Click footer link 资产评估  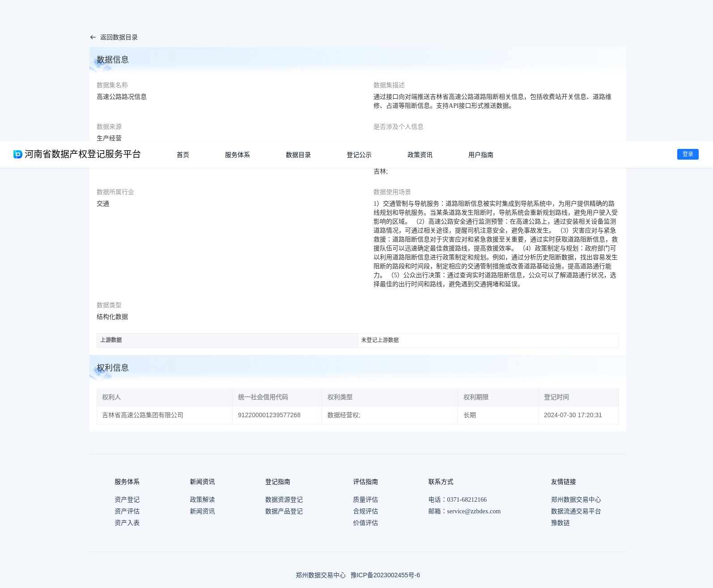pos(127,511)
